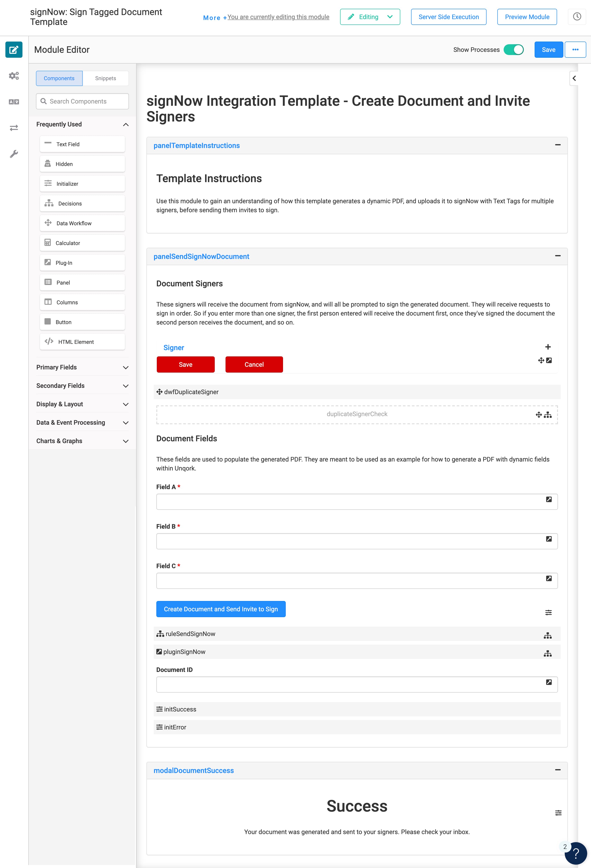
Task: Select the dwfDuplicateSigner row
Action: pyautogui.click(x=357, y=392)
